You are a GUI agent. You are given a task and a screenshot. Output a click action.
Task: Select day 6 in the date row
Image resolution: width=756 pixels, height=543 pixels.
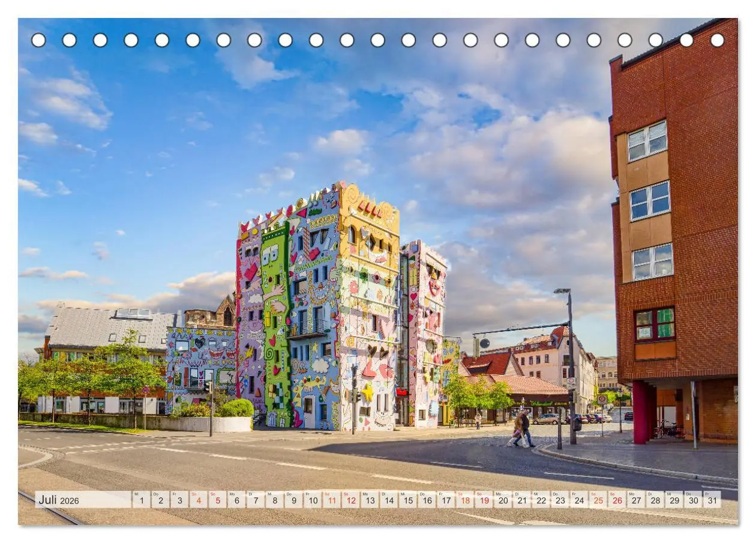tap(236, 499)
